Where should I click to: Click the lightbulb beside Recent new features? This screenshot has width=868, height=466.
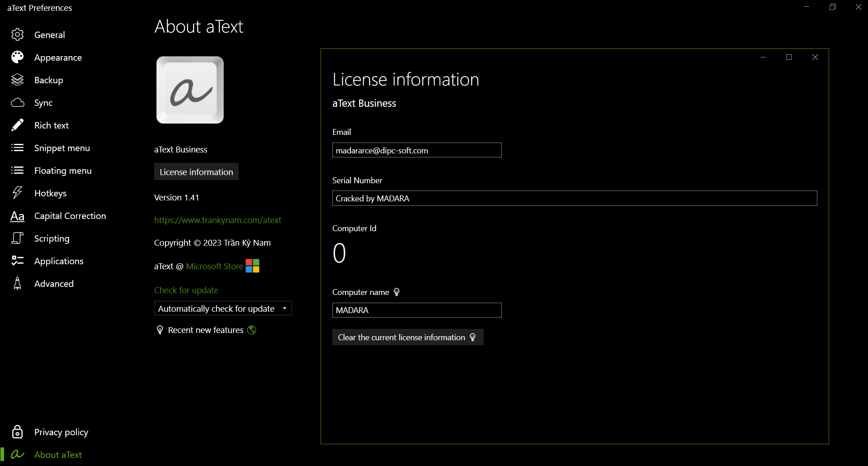click(x=160, y=330)
